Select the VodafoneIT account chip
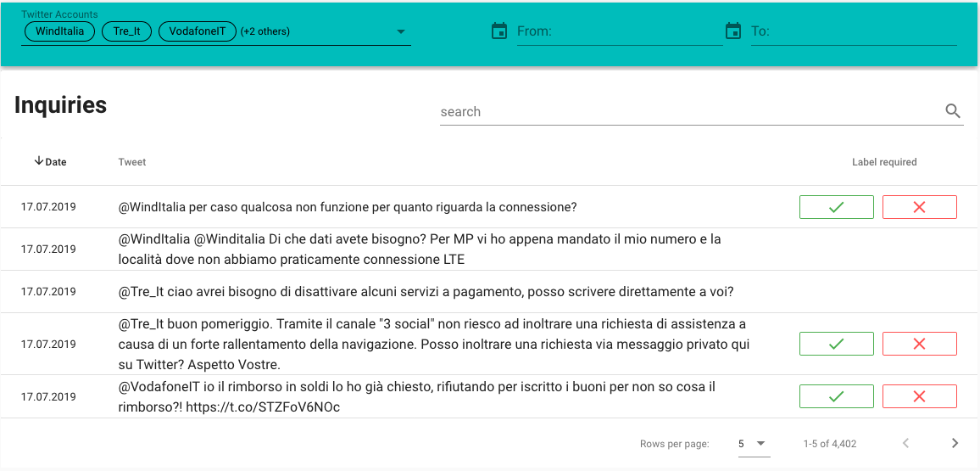The image size is (980, 471). tap(197, 31)
